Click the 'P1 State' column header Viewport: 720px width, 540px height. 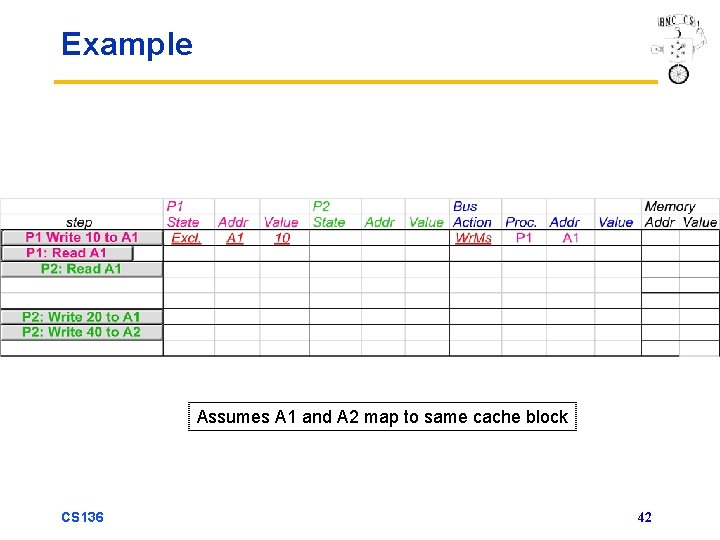[x=183, y=214]
